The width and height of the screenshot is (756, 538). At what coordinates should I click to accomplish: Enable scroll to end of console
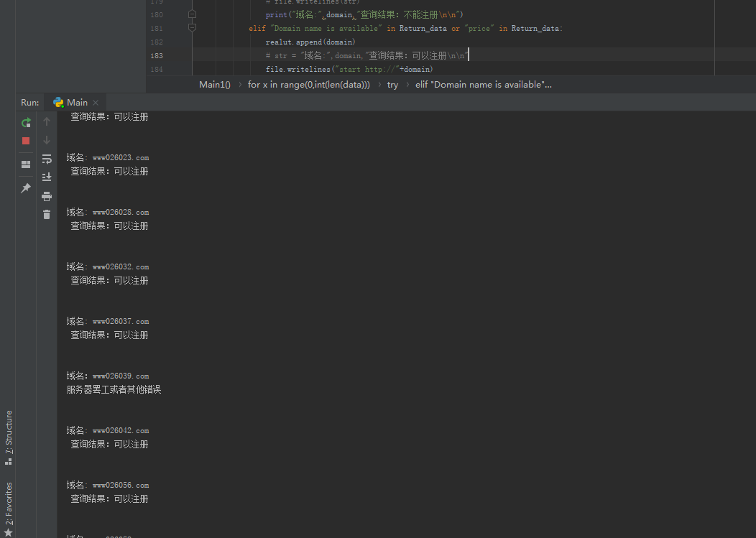click(x=47, y=177)
